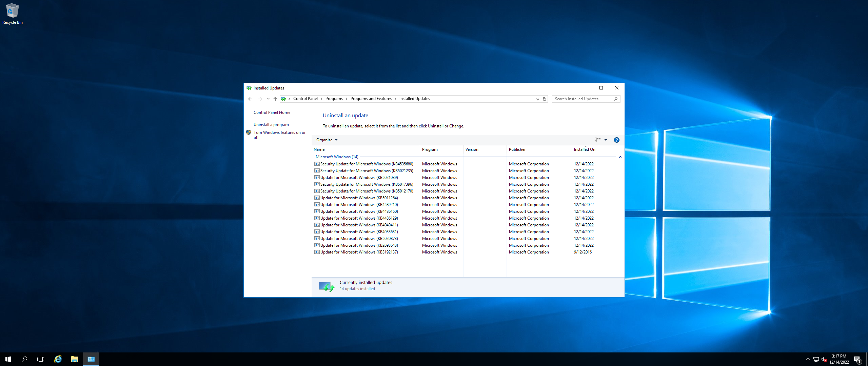Sort by Installed On column header
The height and width of the screenshot is (366, 868).
pyautogui.click(x=585, y=149)
